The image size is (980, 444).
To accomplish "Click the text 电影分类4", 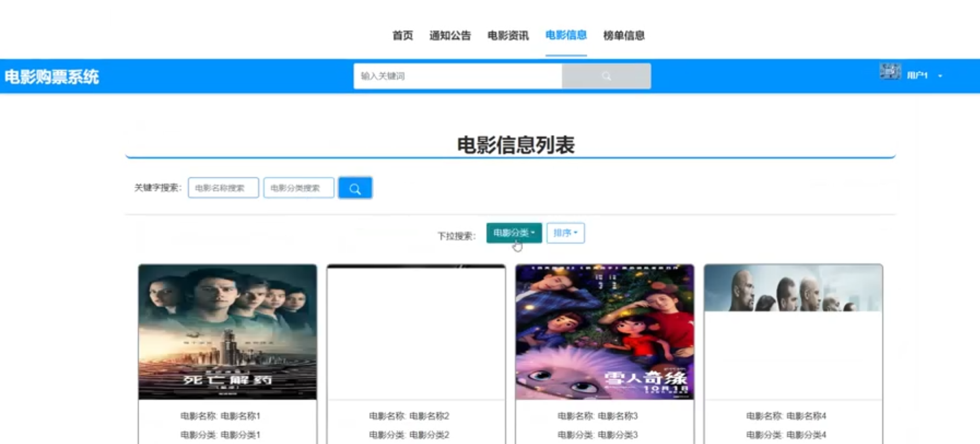I will (x=806, y=435).
